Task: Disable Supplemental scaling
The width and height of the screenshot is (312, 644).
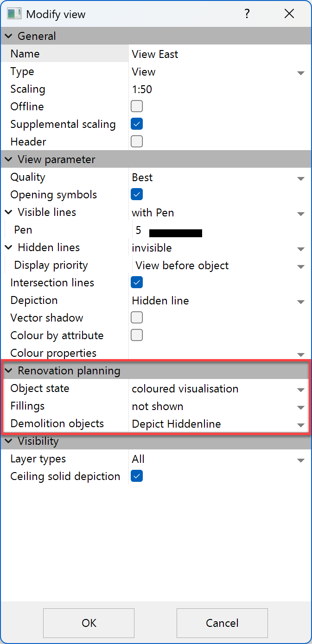Action: [136, 124]
